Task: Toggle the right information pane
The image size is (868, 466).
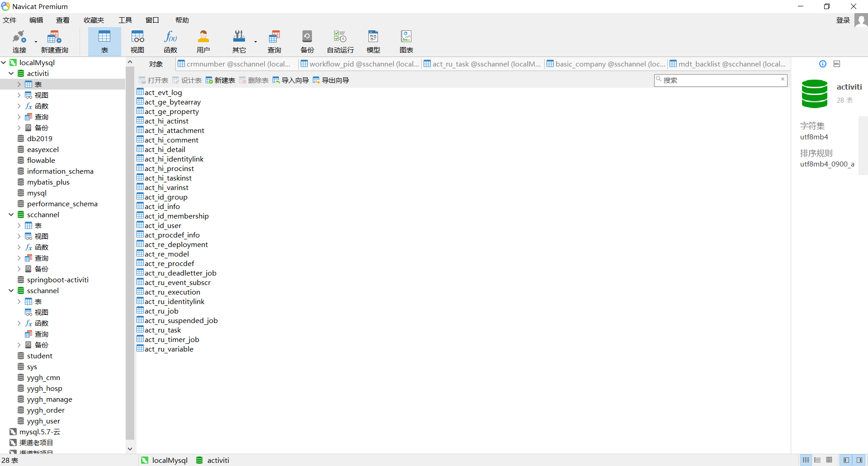Action: pos(859,460)
